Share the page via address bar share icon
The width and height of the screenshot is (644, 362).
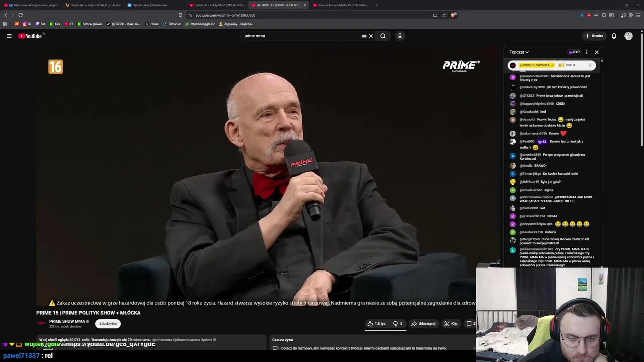pos(444,15)
